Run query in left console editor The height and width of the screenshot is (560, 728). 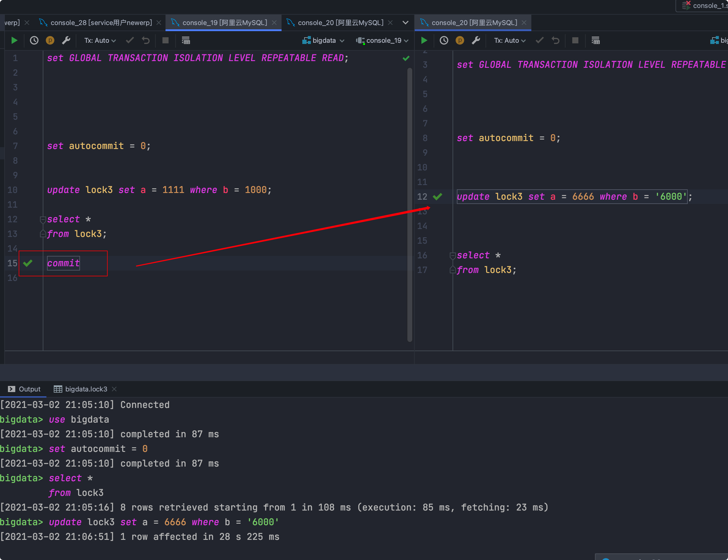point(14,40)
